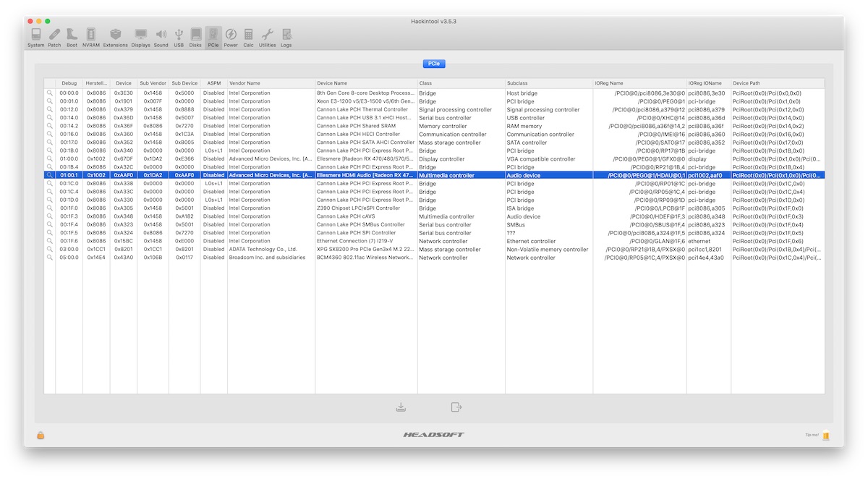
Task: Open the Power section
Action: coord(231,37)
